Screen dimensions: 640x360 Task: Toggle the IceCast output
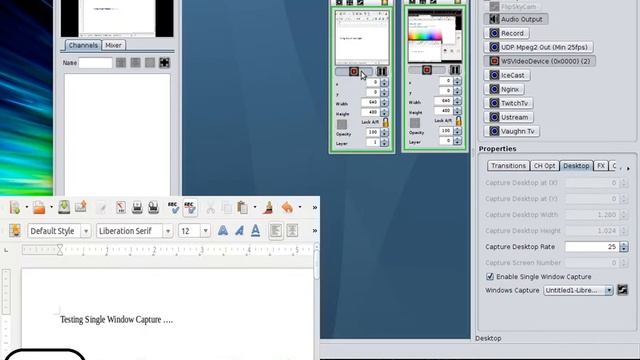507,75
